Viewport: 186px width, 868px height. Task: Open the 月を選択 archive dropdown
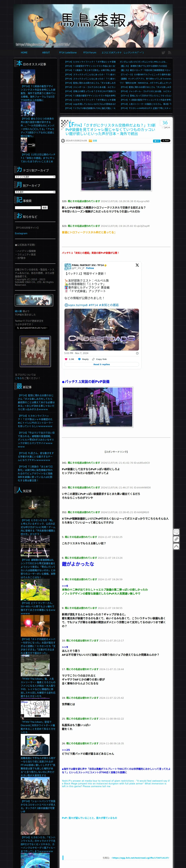pyautogui.click(x=35, y=192)
